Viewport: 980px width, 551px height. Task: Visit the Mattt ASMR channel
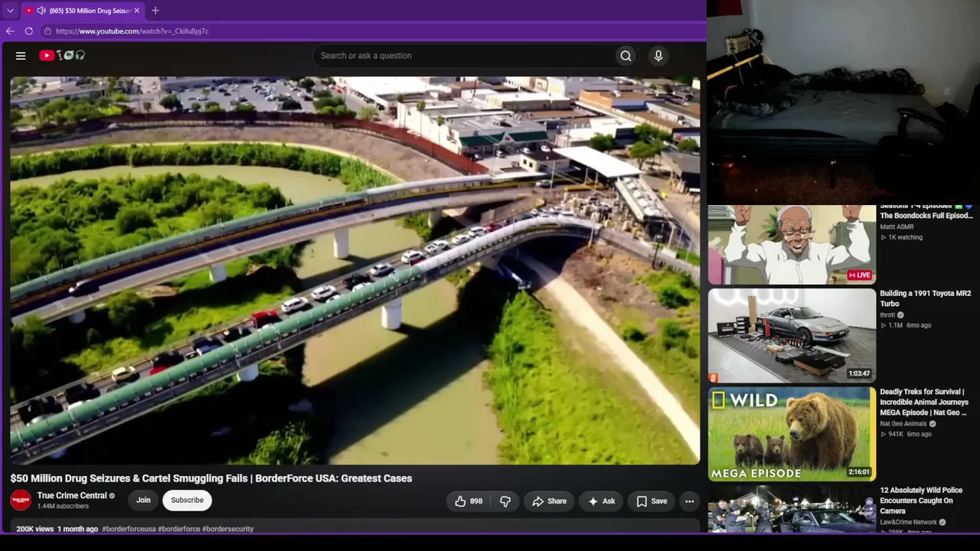[897, 227]
